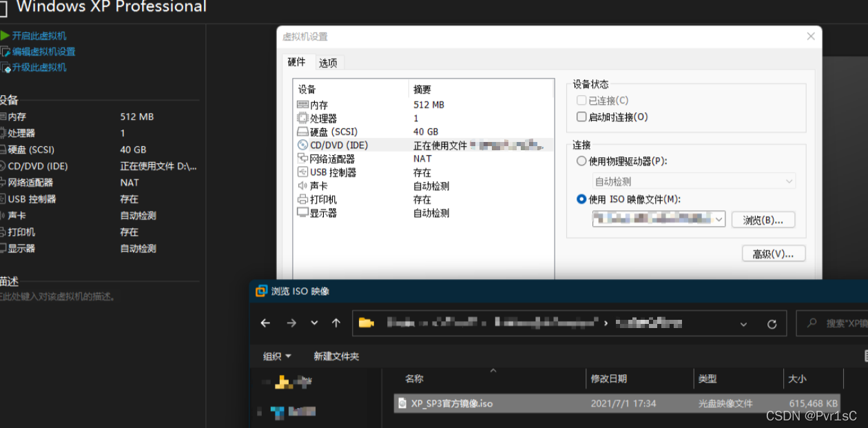Click the upgrade virtual machine icon
The width and height of the screenshot is (868, 428).
(5, 68)
